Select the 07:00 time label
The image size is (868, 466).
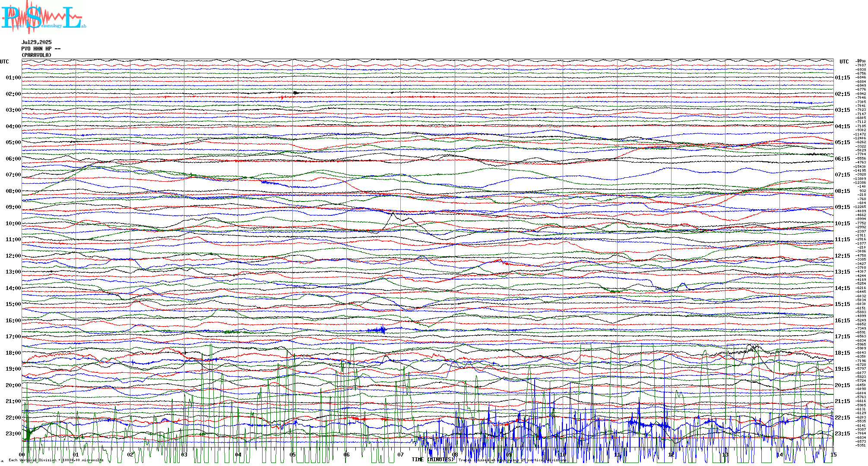(x=13, y=175)
